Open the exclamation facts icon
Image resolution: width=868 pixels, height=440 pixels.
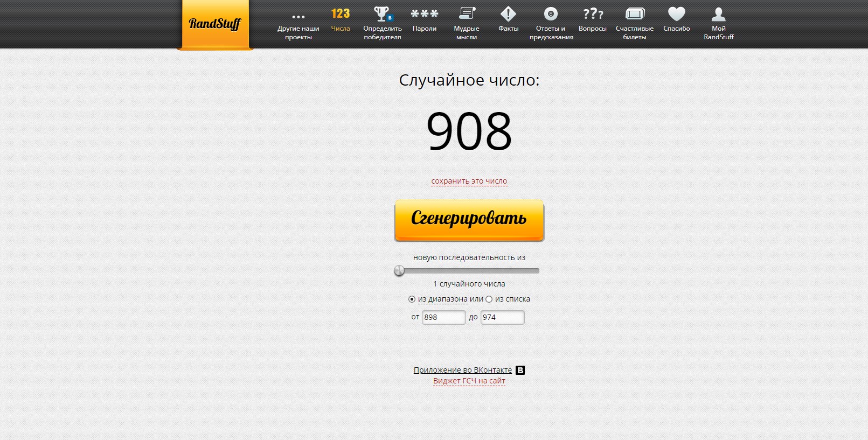click(x=508, y=14)
